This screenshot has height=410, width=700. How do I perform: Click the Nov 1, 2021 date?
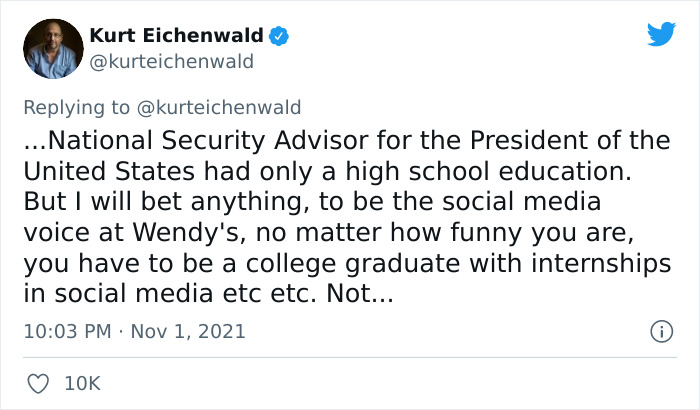pyautogui.click(x=186, y=331)
